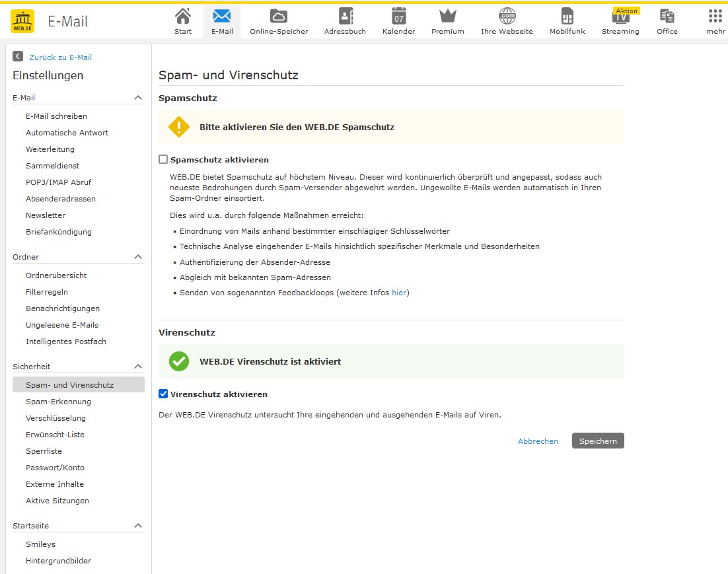Go to Weiterleitung settings
The height and width of the screenshot is (574, 728).
[50, 149]
